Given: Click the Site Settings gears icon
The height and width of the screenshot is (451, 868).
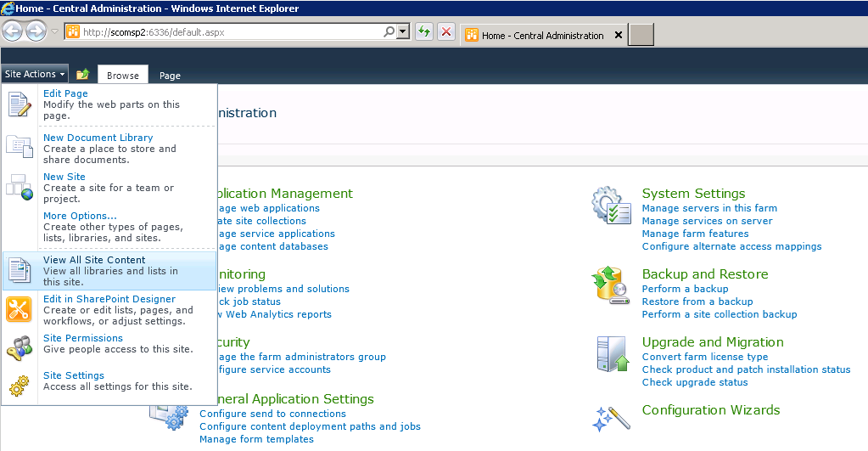Looking at the screenshot, I should [19, 386].
